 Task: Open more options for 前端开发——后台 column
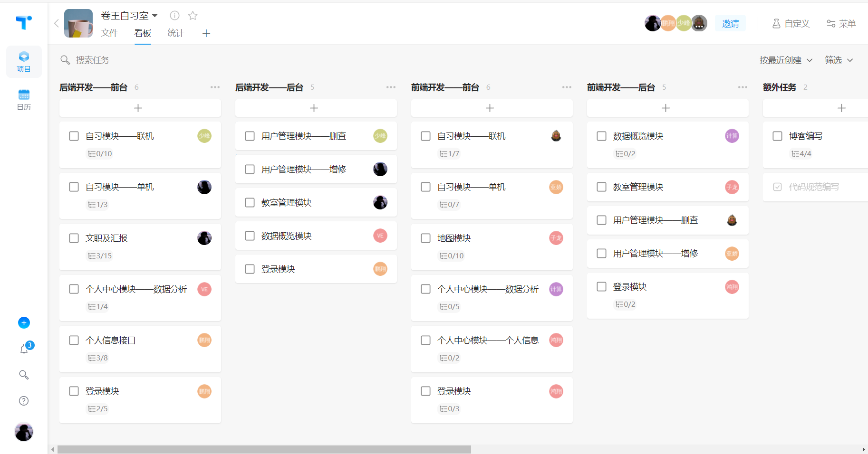pos(743,87)
